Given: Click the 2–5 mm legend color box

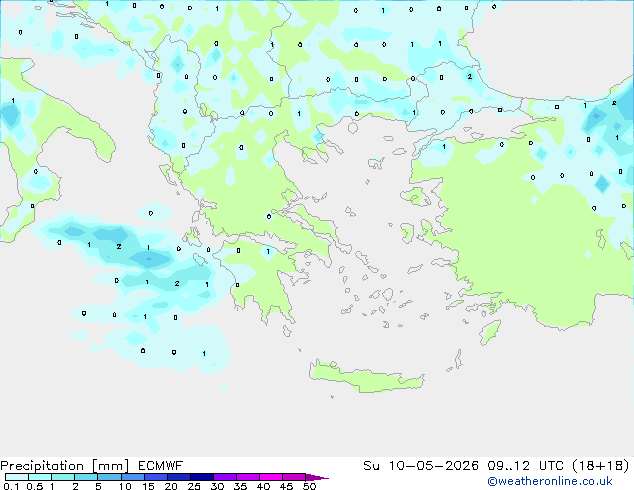Looking at the screenshot, I should (86, 477).
